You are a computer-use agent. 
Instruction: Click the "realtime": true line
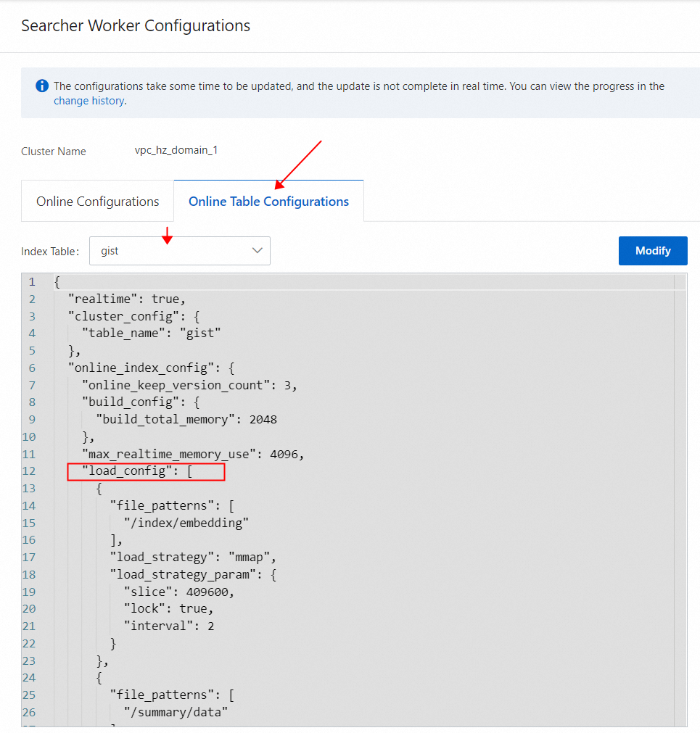[127, 299]
